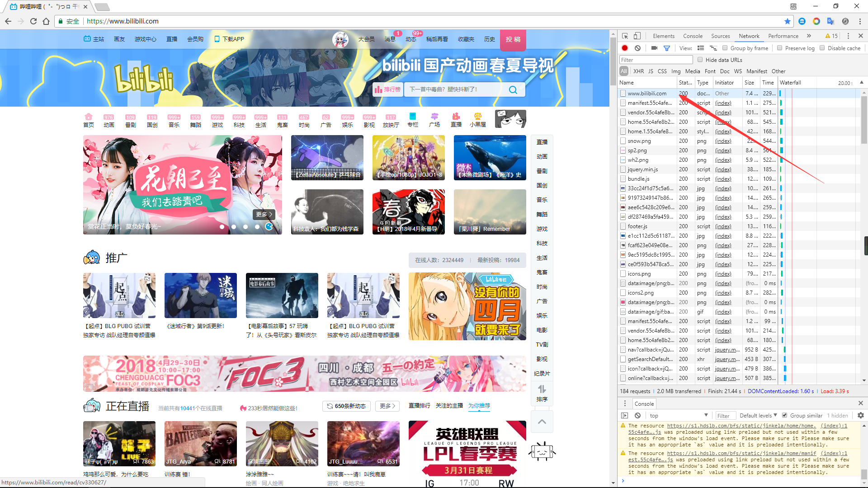Open the Default levels dropdown
The height and width of the screenshot is (488, 868).
(758, 415)
